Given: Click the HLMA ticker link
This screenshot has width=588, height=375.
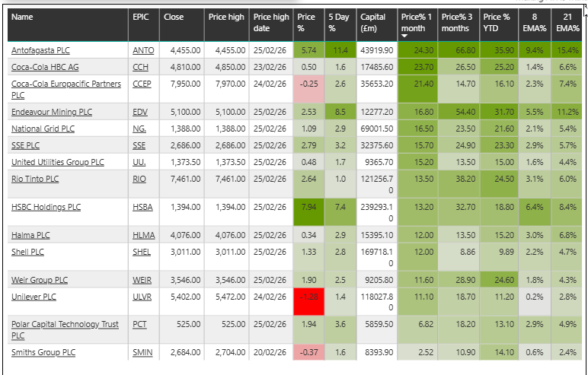Looking at the screenshot, I should [x=144, y=235].
